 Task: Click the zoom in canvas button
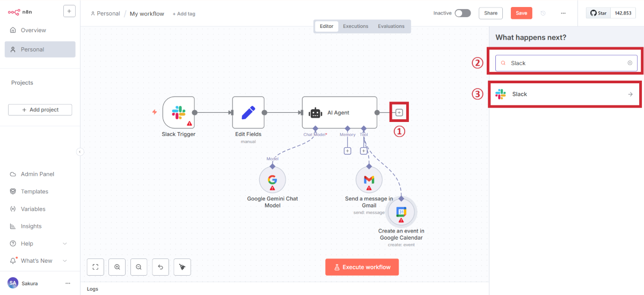pos(117,267)
